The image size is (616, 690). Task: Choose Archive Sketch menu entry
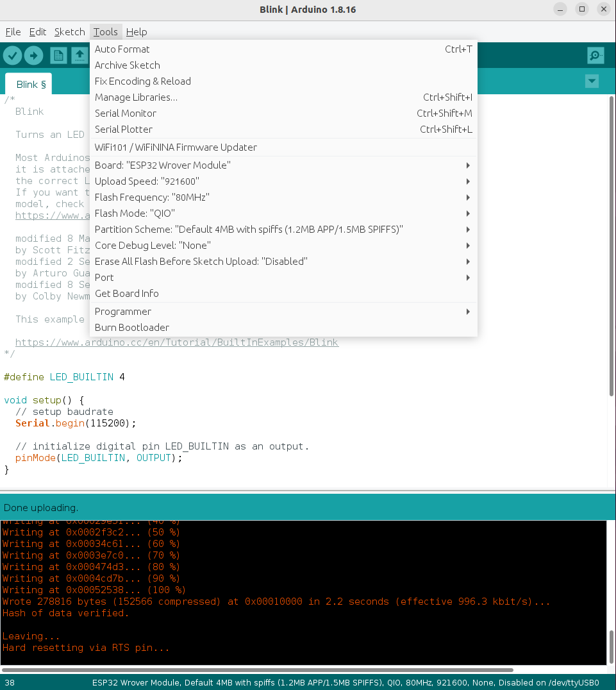(x=283, y=65)
